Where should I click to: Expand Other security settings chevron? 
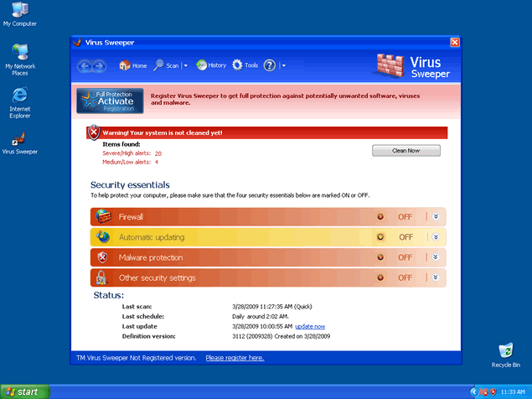tap(436, 277)
